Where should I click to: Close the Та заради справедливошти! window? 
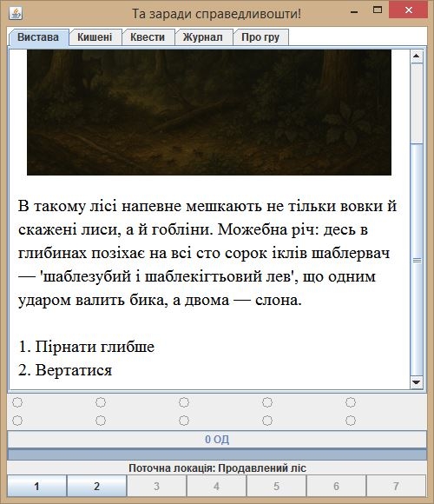[408, 10]
